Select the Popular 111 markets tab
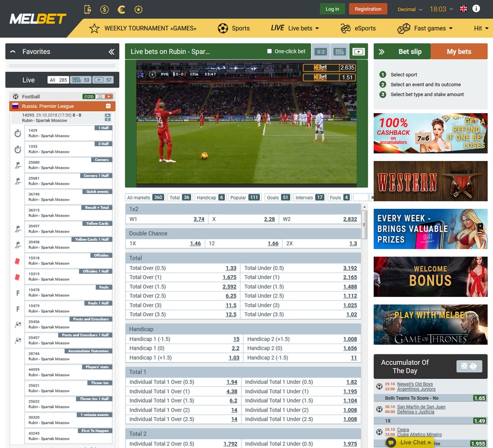 point(245,198)
